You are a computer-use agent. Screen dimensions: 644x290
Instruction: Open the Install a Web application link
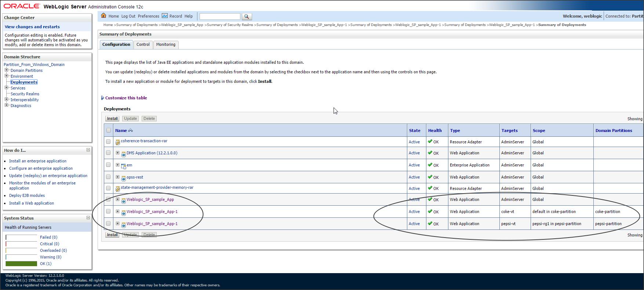32,203
